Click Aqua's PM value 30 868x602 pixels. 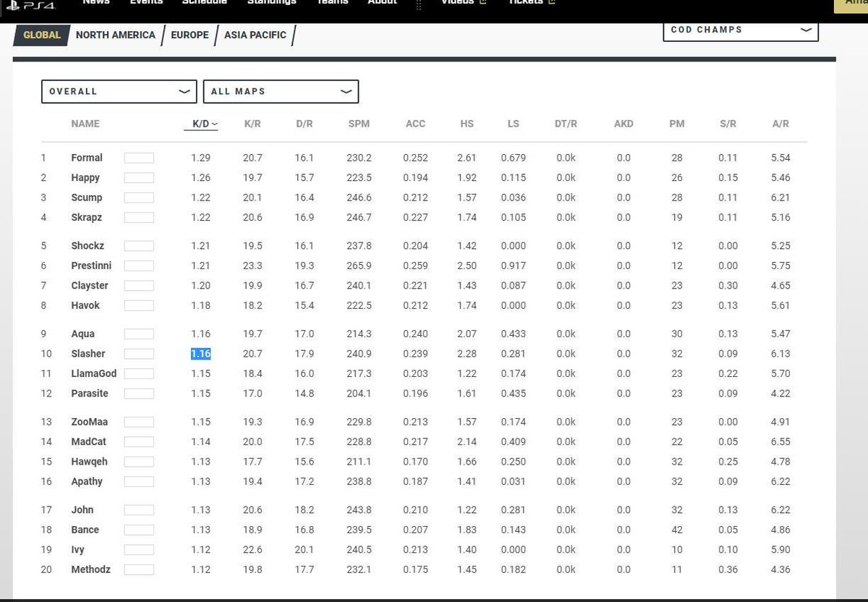click(x=677, y=334)
